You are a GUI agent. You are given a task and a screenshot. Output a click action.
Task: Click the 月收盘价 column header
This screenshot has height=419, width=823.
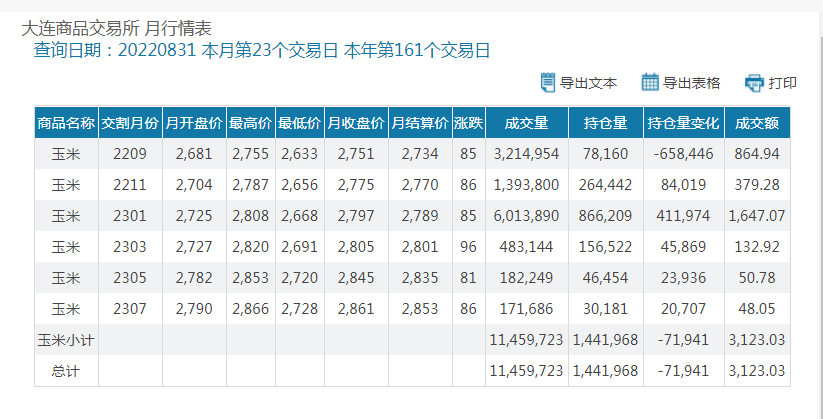click(x=356, y=123)
